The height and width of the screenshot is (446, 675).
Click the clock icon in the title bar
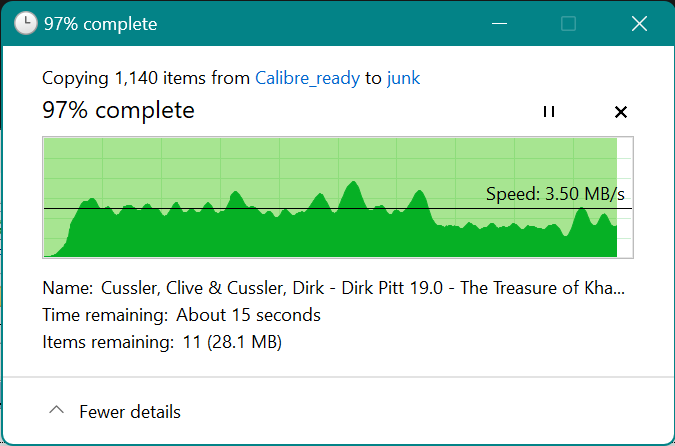point(27,23)
